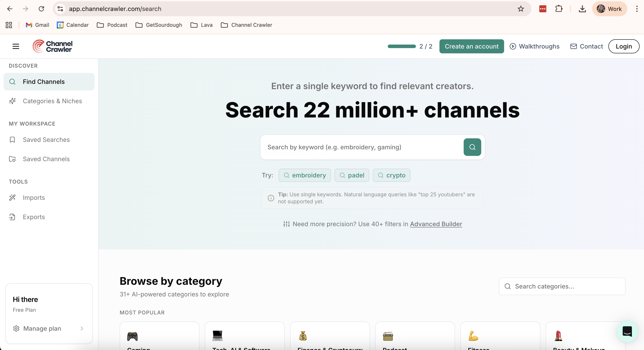644x350 pixels.
Task: Click Create an account button
Action: (471, 46)
